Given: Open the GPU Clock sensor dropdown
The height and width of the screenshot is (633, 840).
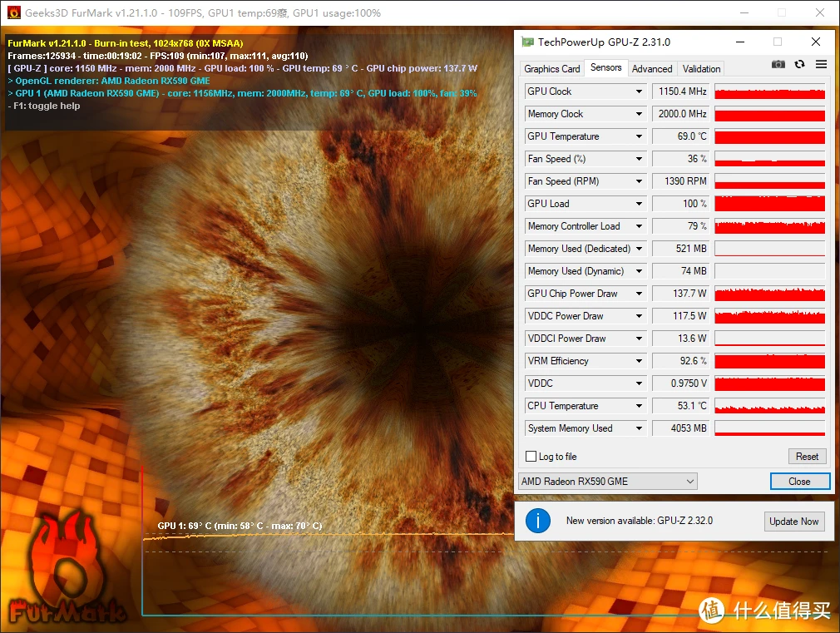Looking at the screenshot, I should 639,91.
